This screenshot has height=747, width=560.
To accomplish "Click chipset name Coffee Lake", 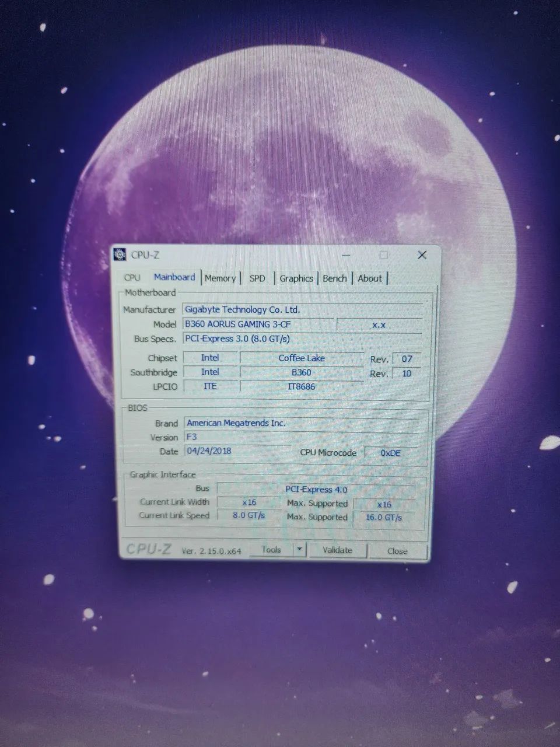I will [x=302, y=358].
